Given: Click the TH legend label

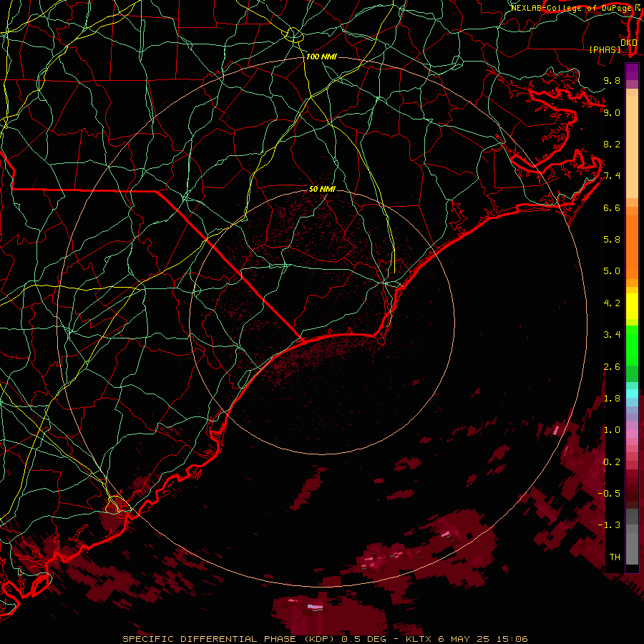Looking at the screenshot, I should click(x=615, y=557).
